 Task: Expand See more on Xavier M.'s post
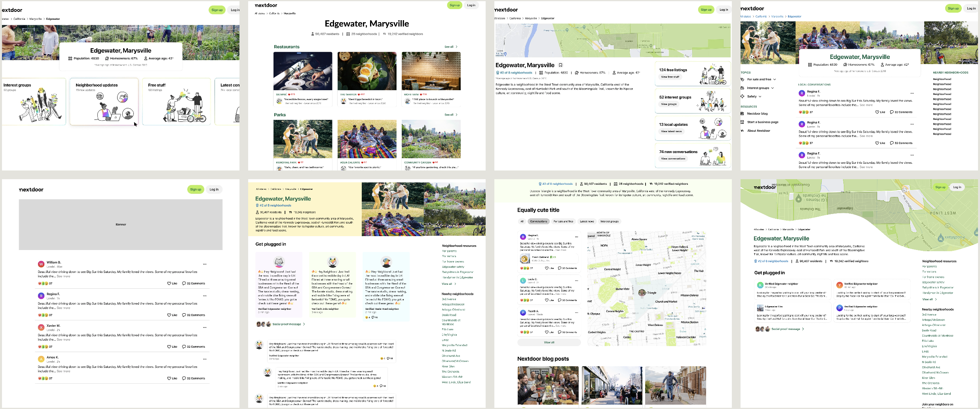tap(63, 340)
